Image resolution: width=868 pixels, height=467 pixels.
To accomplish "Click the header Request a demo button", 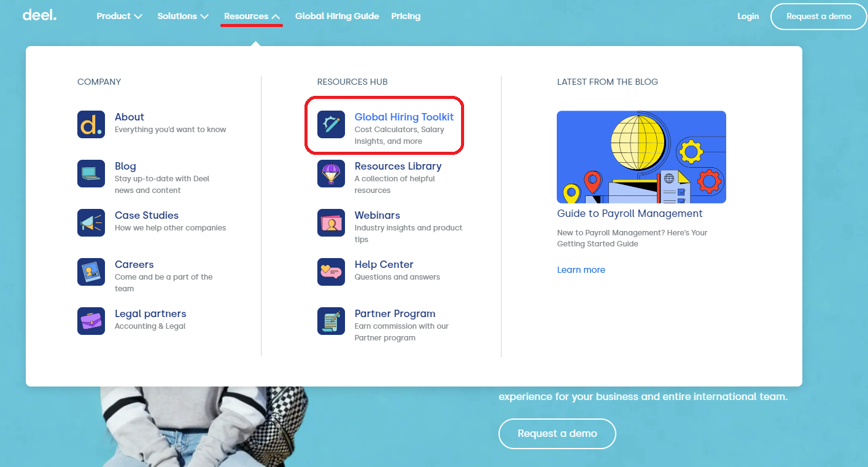I will (818, 17).
